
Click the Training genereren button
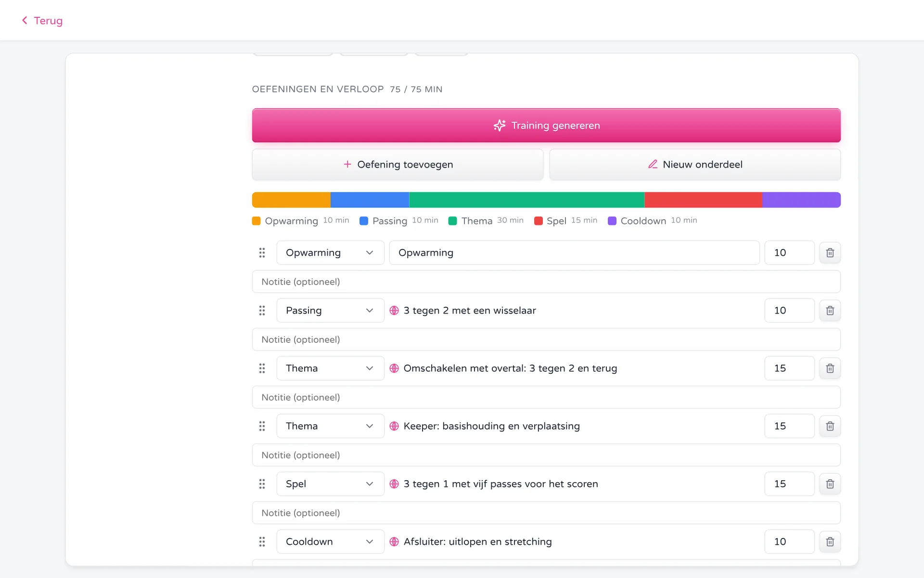[x=546, y=125]
